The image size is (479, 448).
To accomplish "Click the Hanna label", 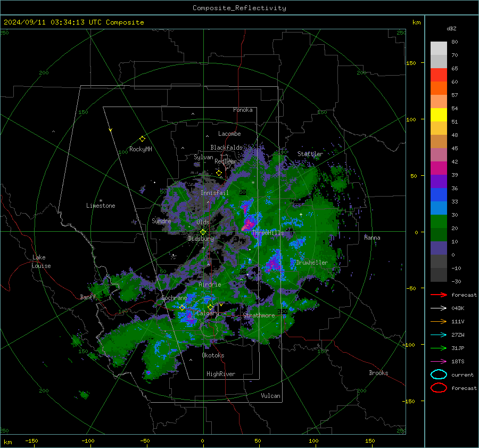I will [x=372, y=238].
